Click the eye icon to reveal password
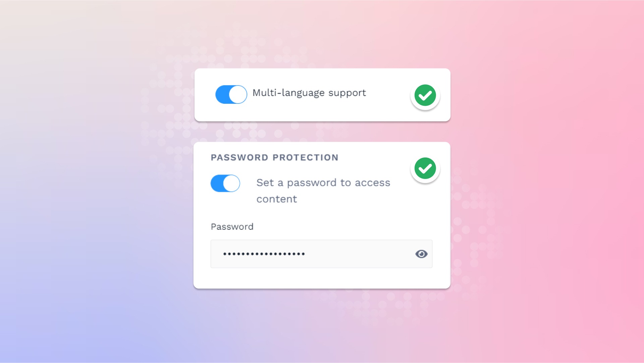 [x=421, y=254]
